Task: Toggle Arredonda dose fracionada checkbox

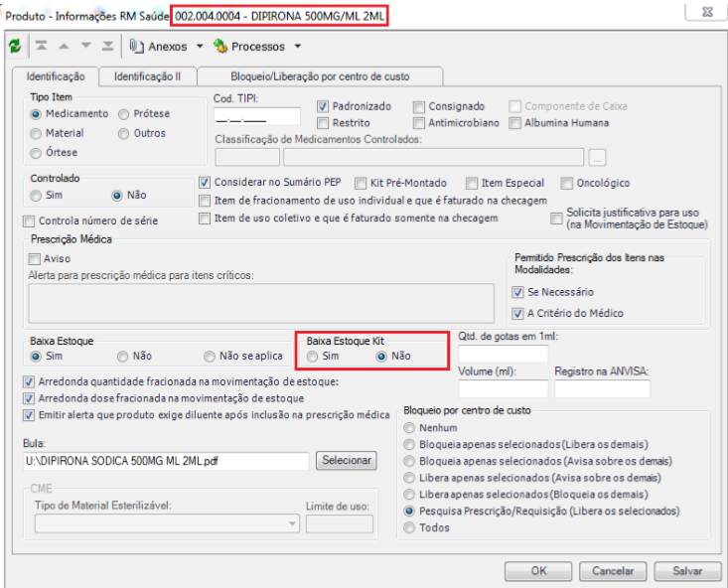Action: tap(29, 399)
